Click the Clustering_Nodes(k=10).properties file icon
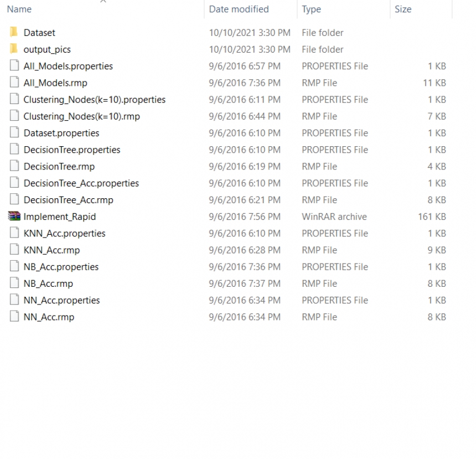 [x=14, y=99]
